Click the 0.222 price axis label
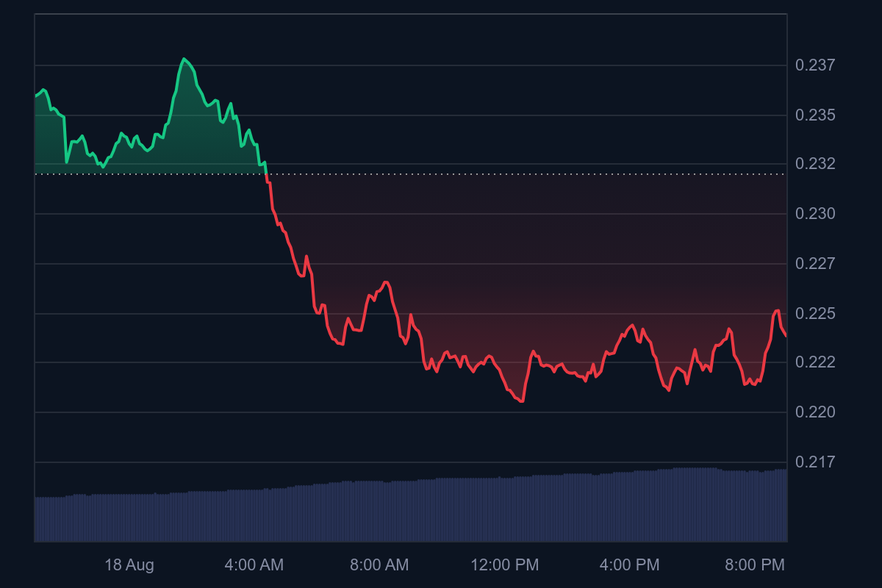Viewport: 882px width, 588px height. point(815,362)
